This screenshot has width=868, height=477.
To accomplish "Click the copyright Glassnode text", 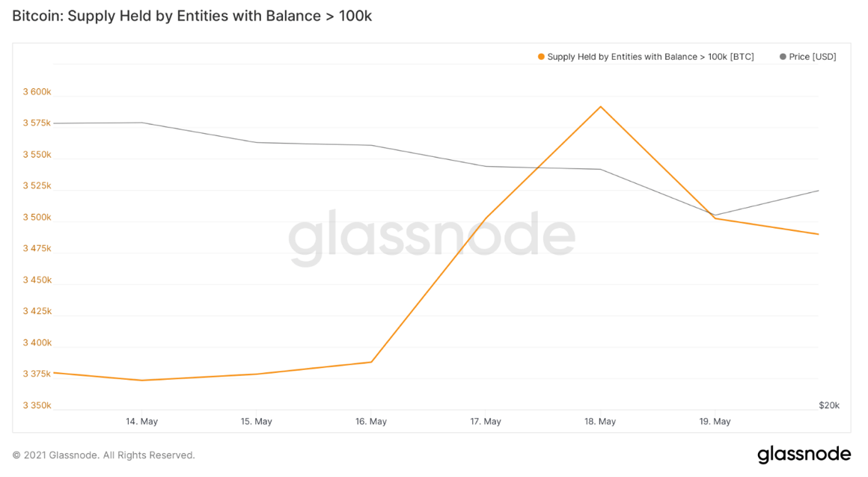I will pos(103,455).
